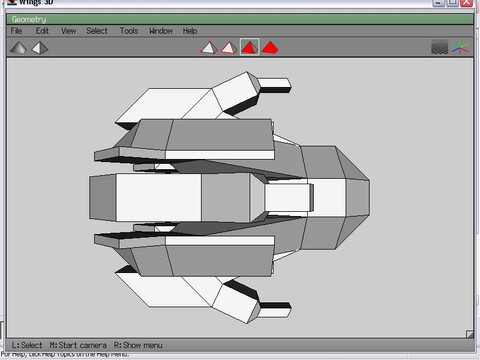This screenshot has height=360, width=480.
Task: Toggle the colored axes display icon
Action: coord(460,47)
